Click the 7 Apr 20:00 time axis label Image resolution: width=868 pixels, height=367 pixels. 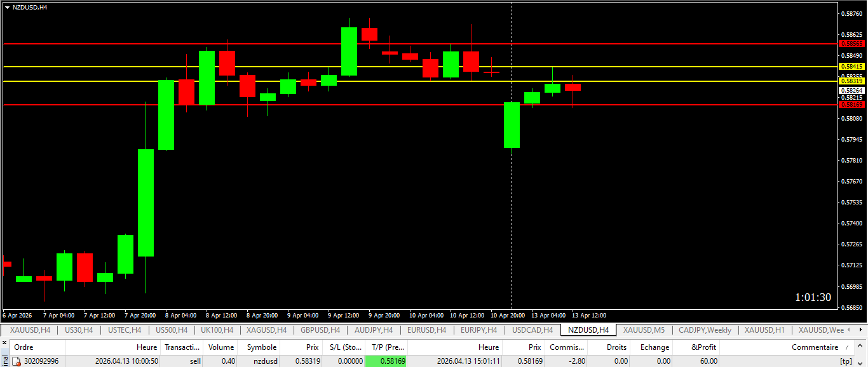(140, 316)
